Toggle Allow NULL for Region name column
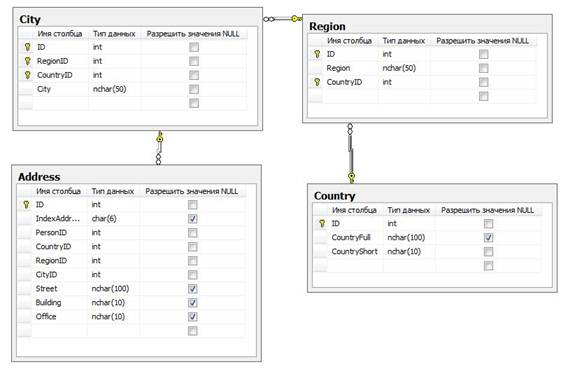 point(483,68)
